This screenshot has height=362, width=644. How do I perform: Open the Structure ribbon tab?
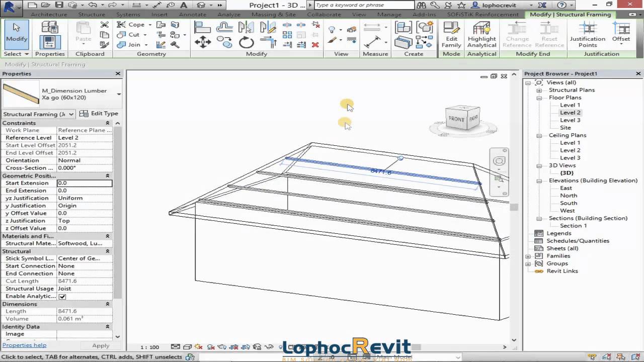[x=92, y=15]
